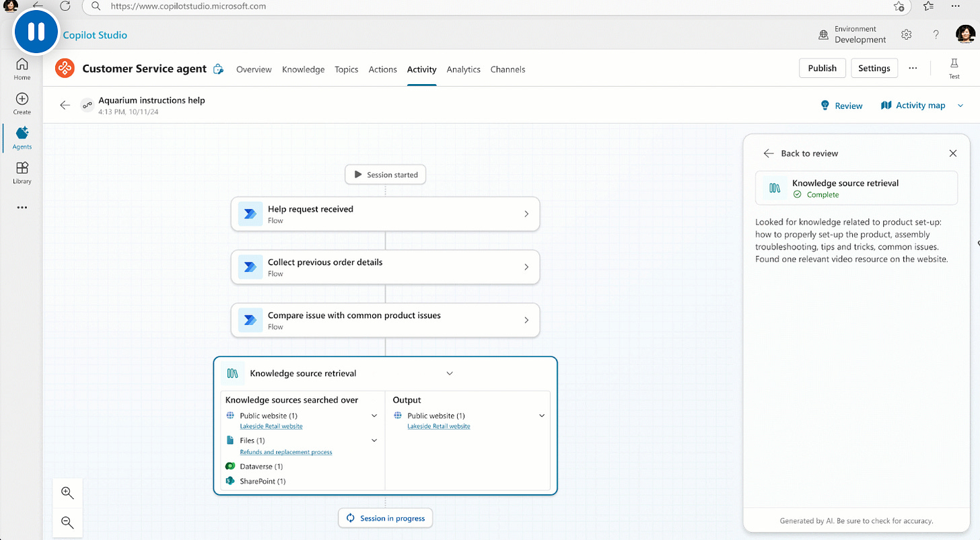
Task: Click the SharePoint (1) source
Action: pyautogui.click(x=255, y=481)
